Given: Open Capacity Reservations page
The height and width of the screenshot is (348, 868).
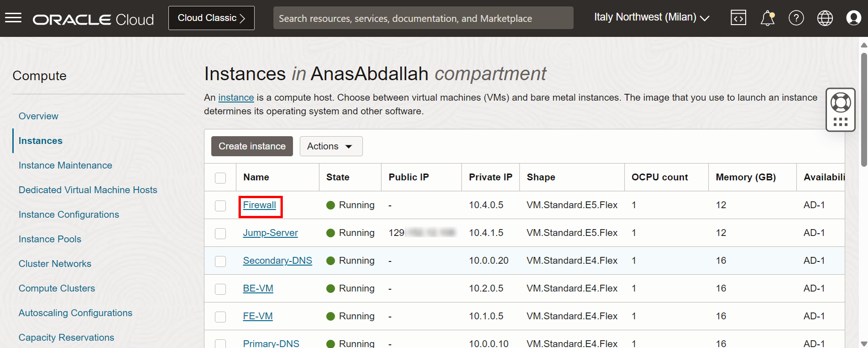Looking at the screenshot, I should pos(67,338).
